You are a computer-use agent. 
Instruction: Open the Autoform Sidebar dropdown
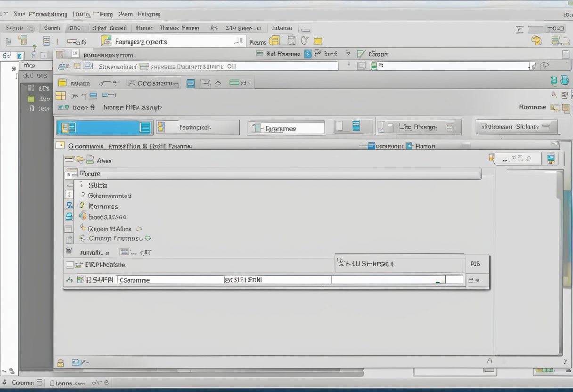(x=516, y=126)
